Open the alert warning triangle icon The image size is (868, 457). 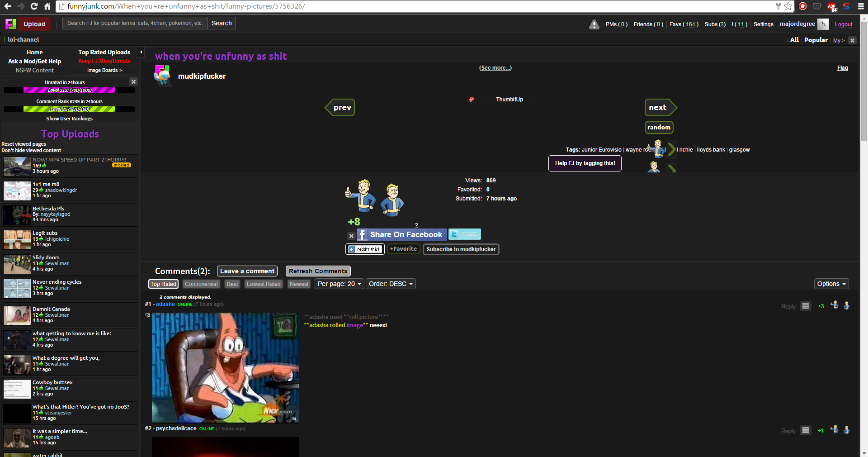pyautogui.click(x=594, y=24)
